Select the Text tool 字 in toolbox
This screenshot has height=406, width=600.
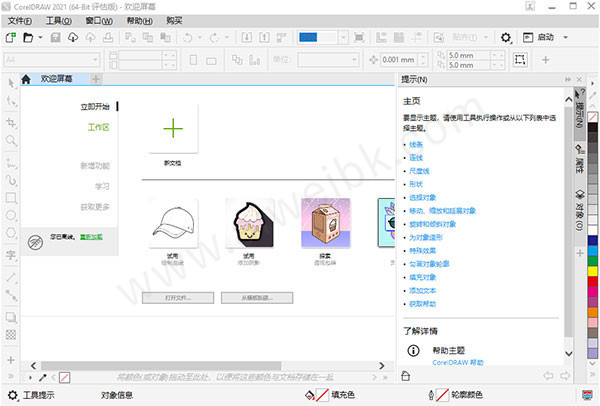click(x=11, y=255)
